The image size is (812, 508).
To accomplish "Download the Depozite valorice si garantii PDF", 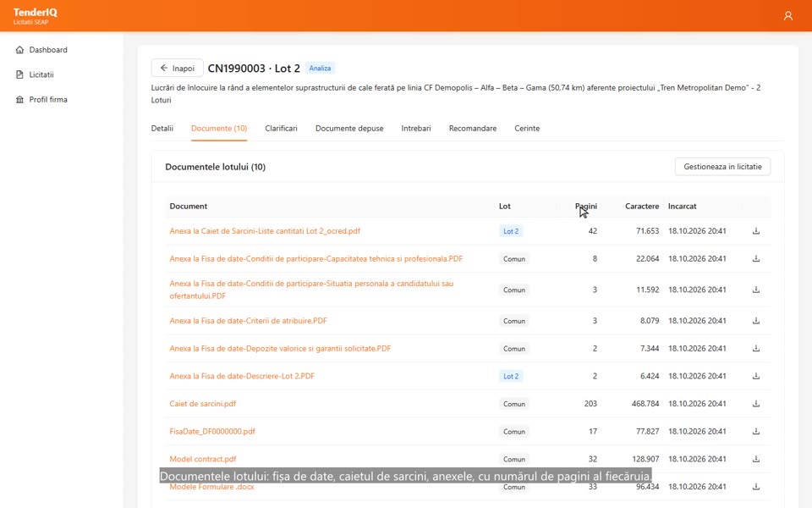I will (756, 348).
